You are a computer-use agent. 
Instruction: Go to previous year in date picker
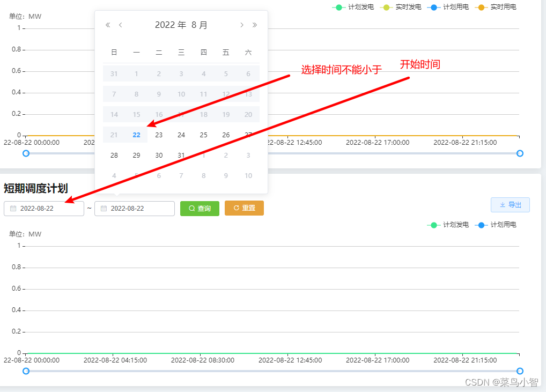coord(108,25)
